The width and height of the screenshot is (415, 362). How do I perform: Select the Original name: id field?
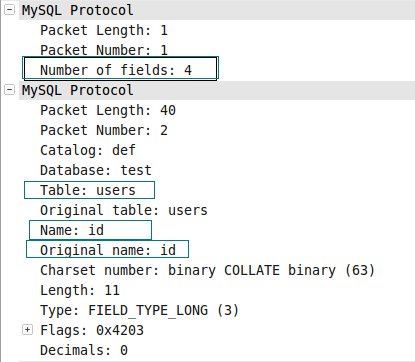pyautogui.click(x=107, y=249)
